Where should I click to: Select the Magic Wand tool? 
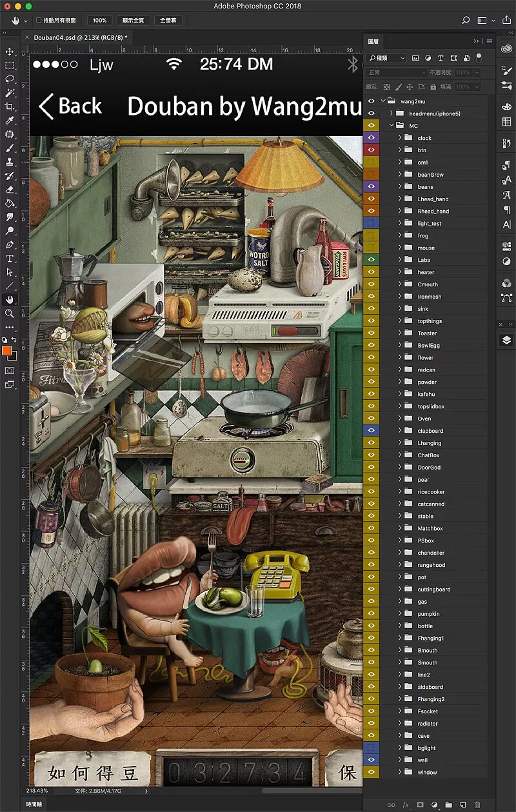click(9, 93)
